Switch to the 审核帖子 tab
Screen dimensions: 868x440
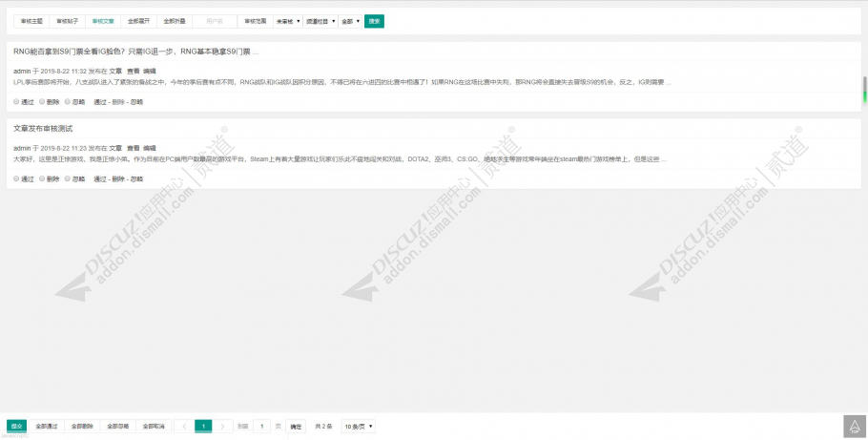click(68, 21)
